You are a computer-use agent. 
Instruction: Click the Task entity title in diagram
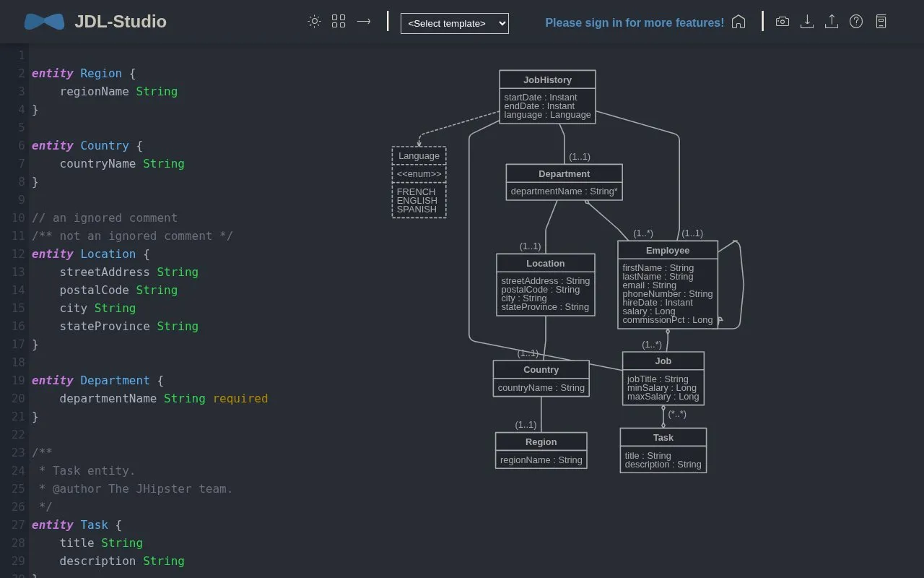[x=663, y=437]
